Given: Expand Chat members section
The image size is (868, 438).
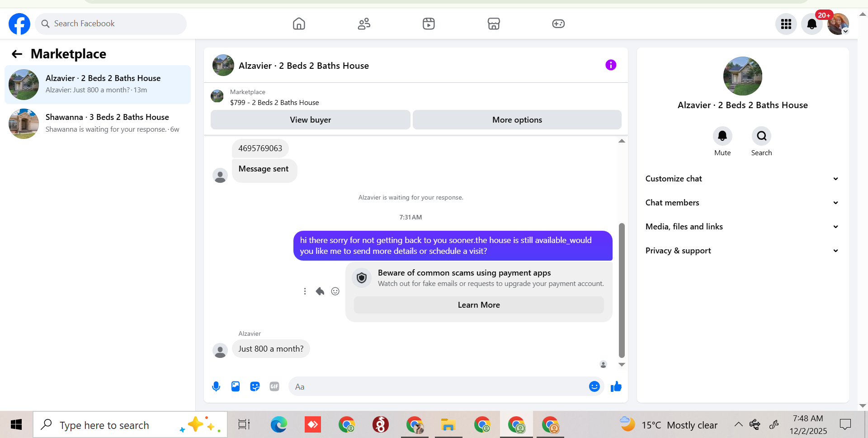Looking at the screenshot, I should point(742,203).
